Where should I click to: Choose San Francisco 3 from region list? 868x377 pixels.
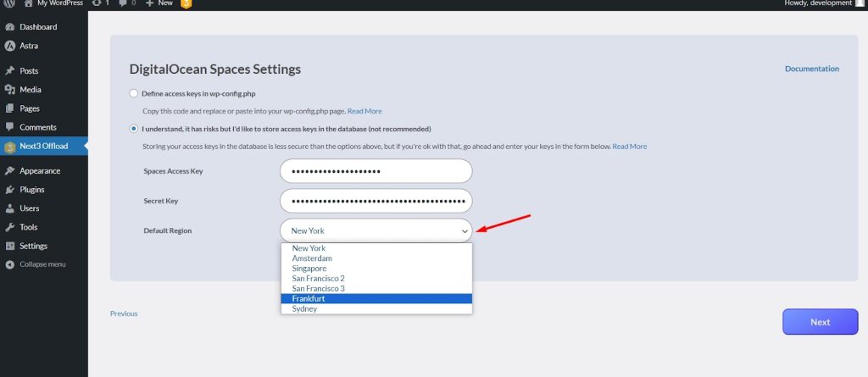(376, 288)
